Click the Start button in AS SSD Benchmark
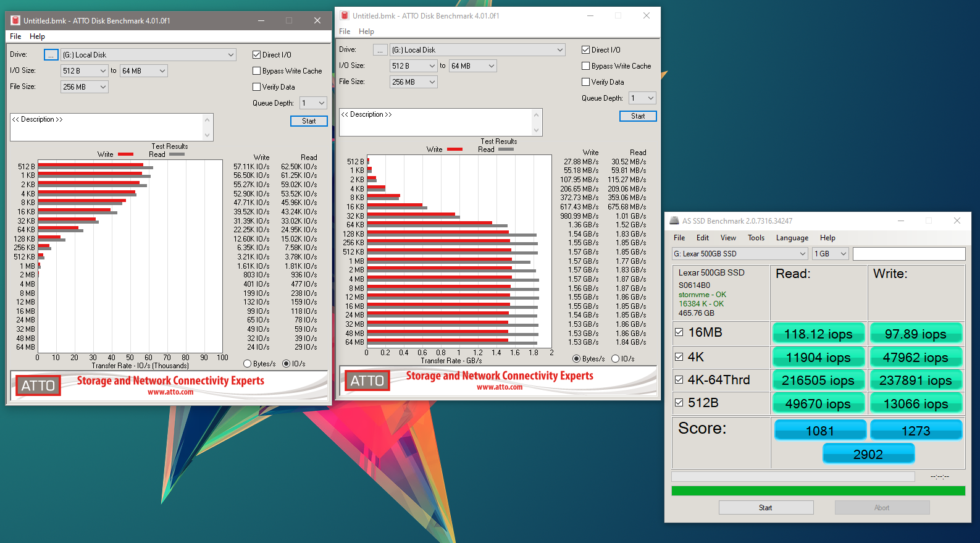The image size is (980, 543). pos(766,508)
